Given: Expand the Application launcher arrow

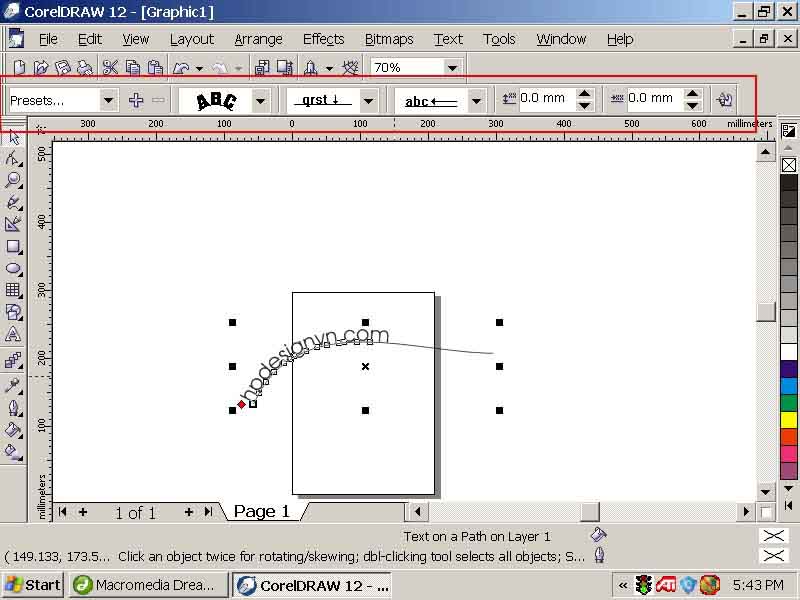Looking at the screenshot, I should point(330,68).
